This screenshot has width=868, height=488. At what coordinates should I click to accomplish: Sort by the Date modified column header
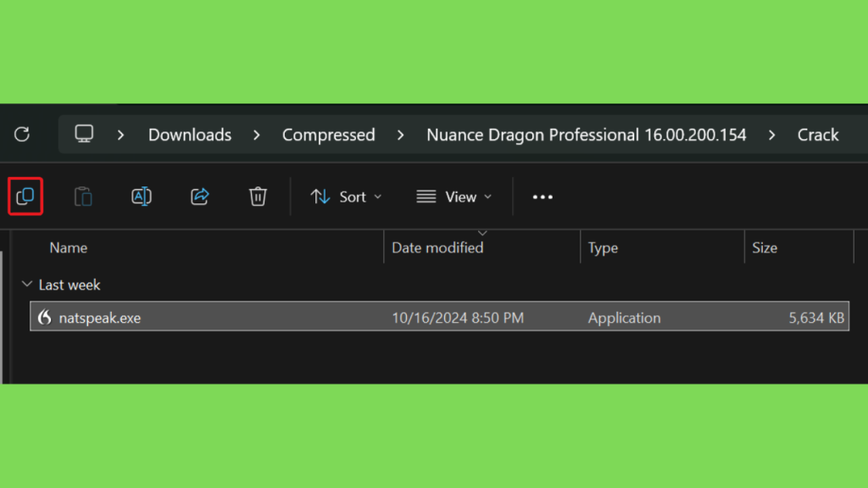[437, 248]
